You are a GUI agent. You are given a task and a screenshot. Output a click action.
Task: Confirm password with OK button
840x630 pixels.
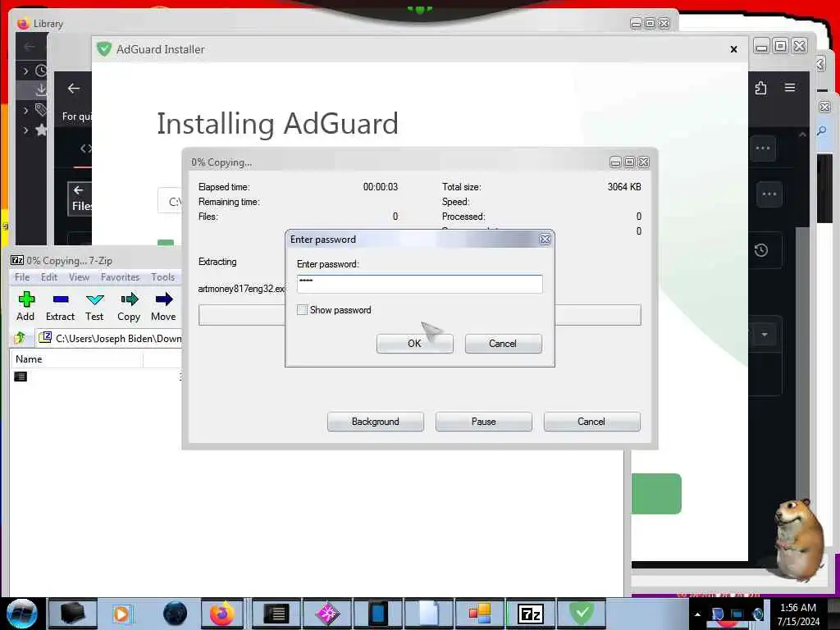[414, 344]
